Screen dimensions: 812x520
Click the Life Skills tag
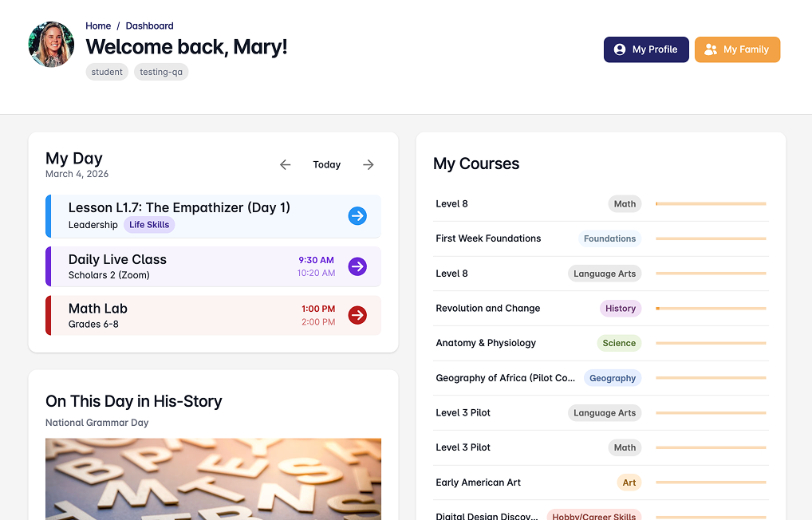tap(149, 225)
